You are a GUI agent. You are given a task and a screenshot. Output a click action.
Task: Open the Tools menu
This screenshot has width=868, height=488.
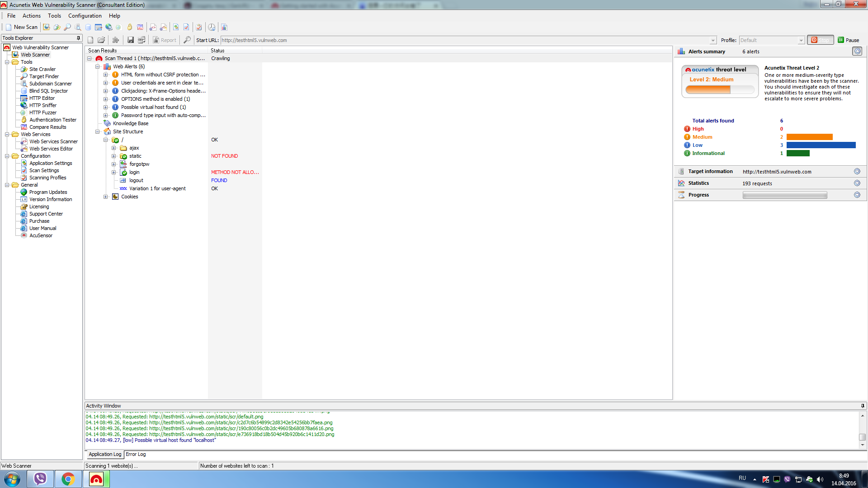(x=54, y=16)
